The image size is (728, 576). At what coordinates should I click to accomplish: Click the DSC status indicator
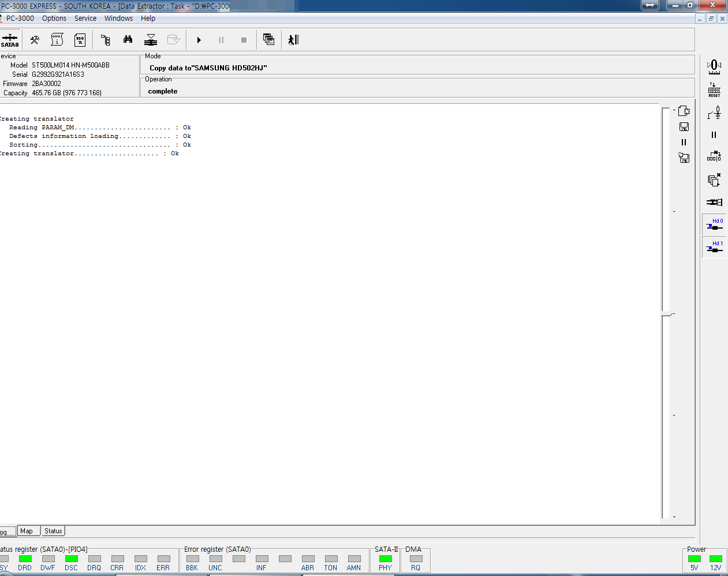coord(71,559)
